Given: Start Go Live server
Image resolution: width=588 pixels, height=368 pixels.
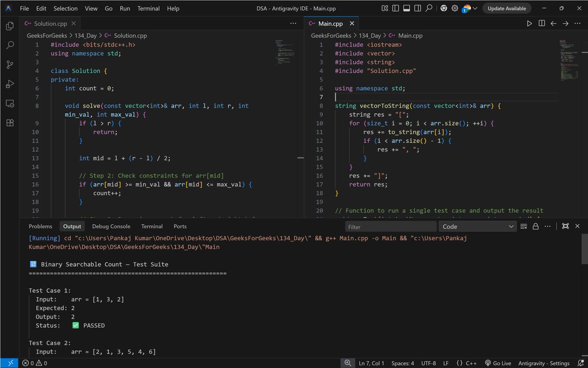Looking at the screenshot, I should click(x=498, y=363).
